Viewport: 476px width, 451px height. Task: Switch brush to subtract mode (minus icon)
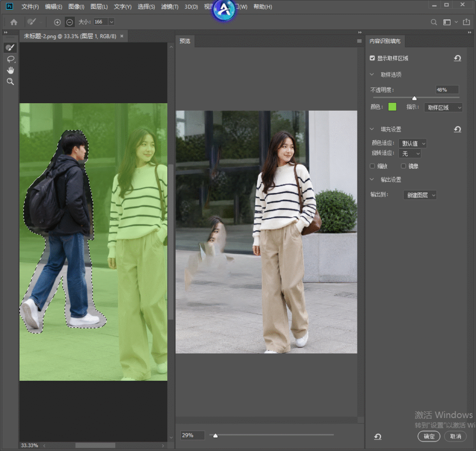pos(70,22)
